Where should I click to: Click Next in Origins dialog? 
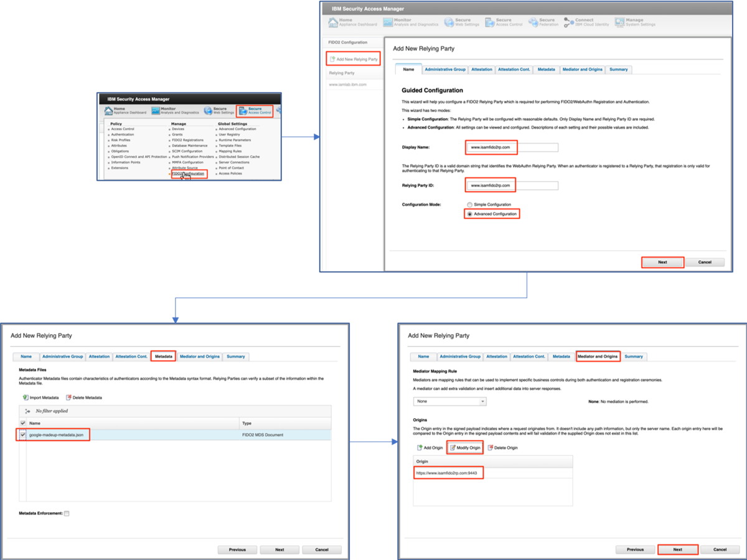pyautogui.click(x=677, y=549)
